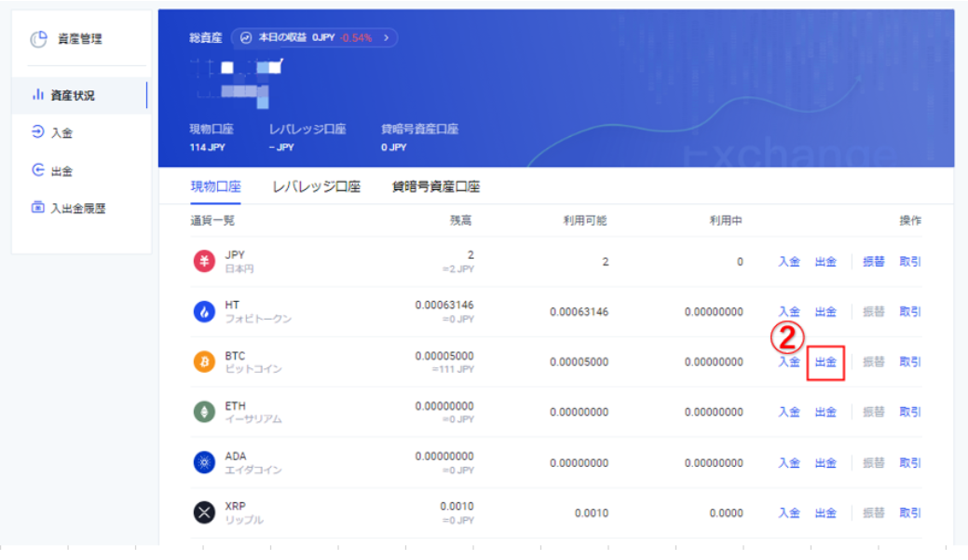Click the ビットコイン currency name

coord(253,369)
